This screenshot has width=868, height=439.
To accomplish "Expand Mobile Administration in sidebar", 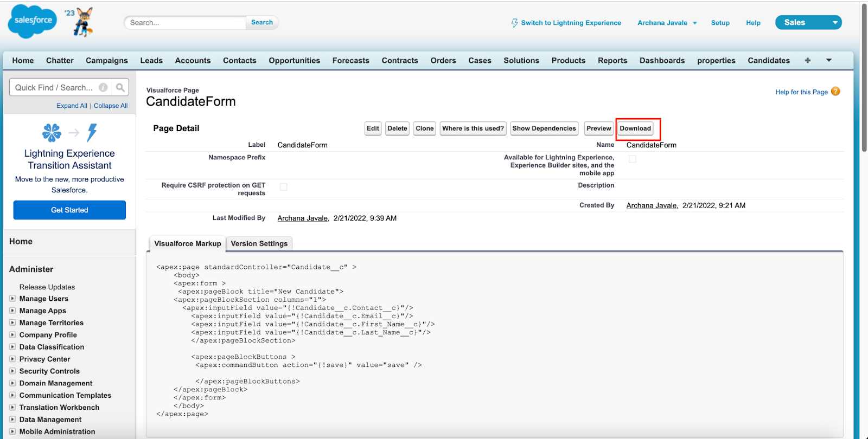I will 12,431.
